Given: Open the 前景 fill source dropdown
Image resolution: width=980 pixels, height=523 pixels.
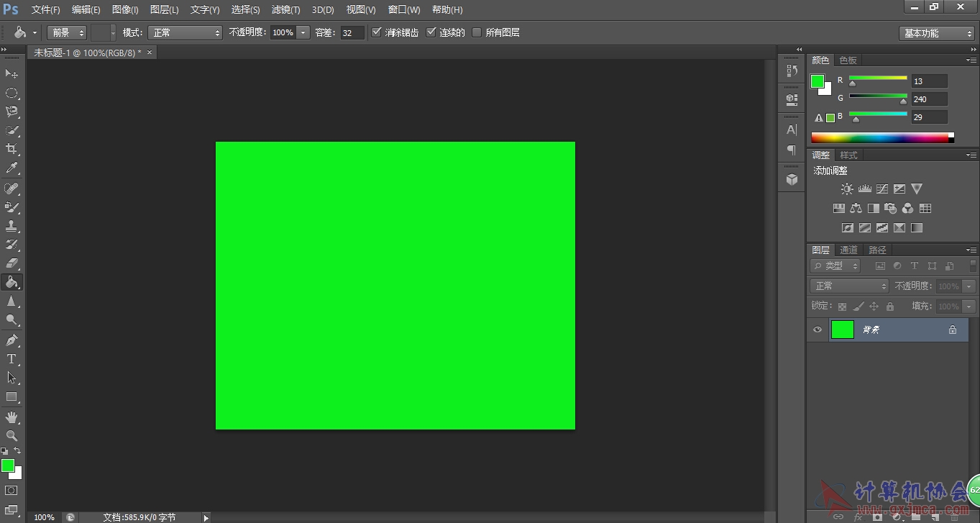Looking at the screenshot, I should pyautogui.click(x=67, y=32).
